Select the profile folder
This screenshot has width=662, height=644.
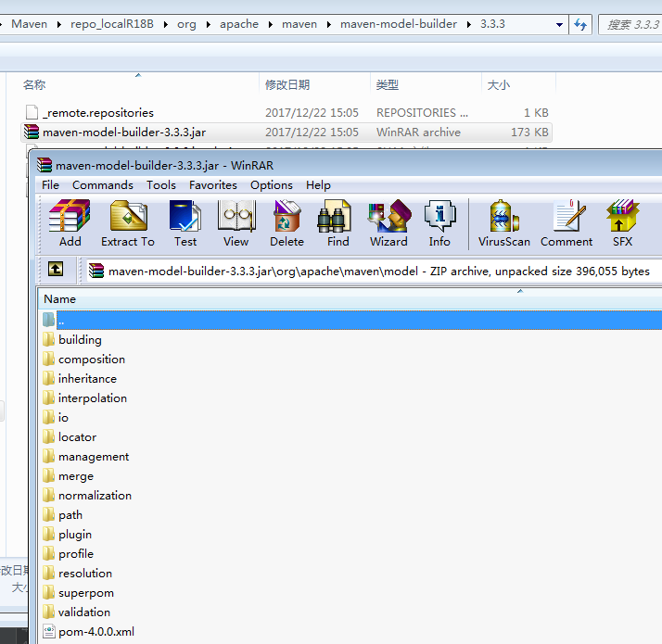tap(76, 553)
